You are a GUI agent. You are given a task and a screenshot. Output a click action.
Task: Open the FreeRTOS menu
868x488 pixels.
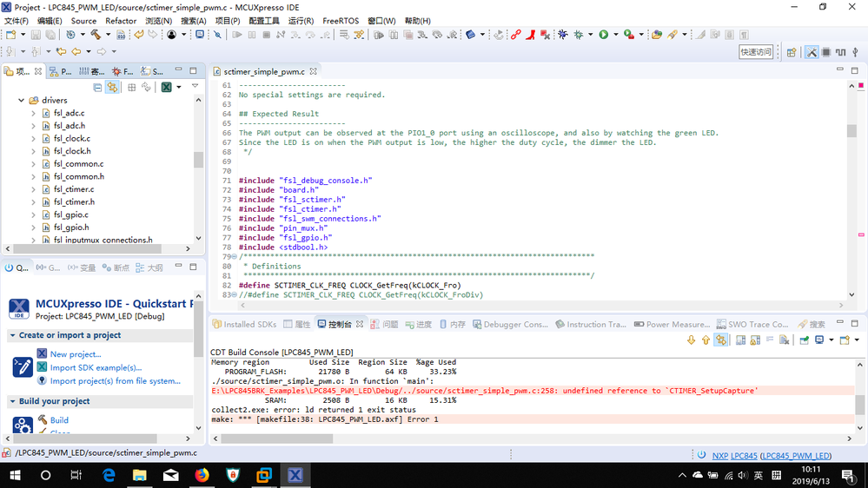(341, 21)
